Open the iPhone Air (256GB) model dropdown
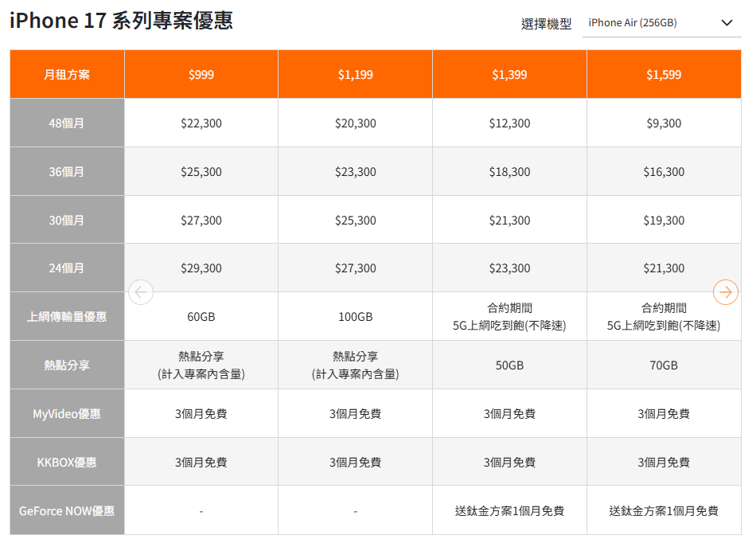 click(x=661, y=23)
